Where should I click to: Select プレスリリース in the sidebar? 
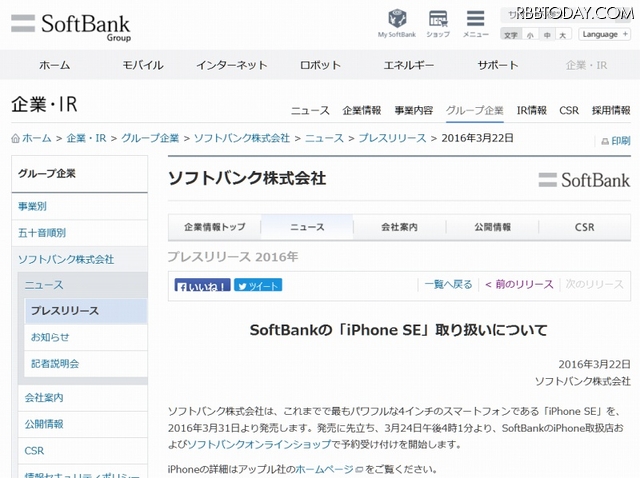pos(86,311)
